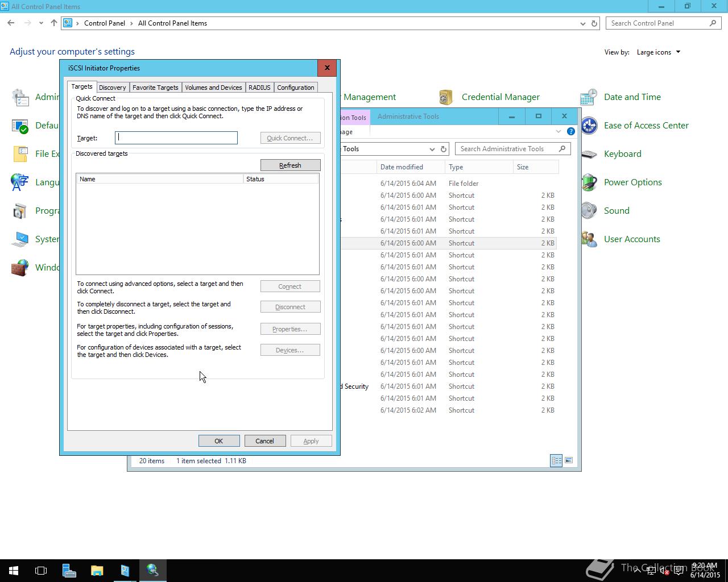Sort discovered targets by Name column
Viewport: 728px width, 582px height.
160,179
